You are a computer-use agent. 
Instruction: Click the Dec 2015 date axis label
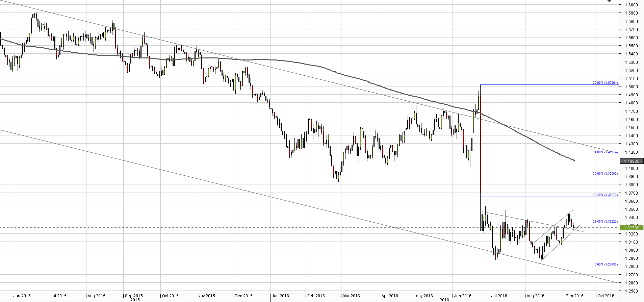pyautogui.click(x=243, y=296)
